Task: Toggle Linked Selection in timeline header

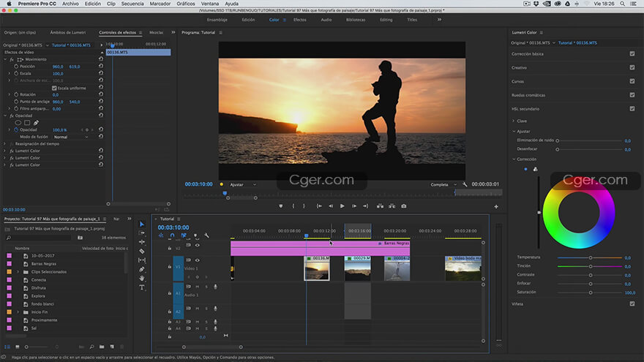Action: [184, 235]
